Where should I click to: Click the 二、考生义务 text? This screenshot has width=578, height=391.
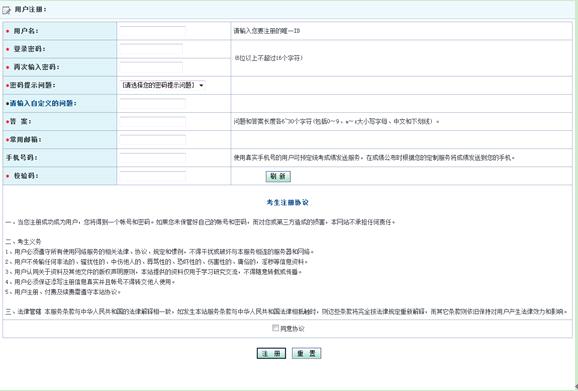[x=23, y=242]
